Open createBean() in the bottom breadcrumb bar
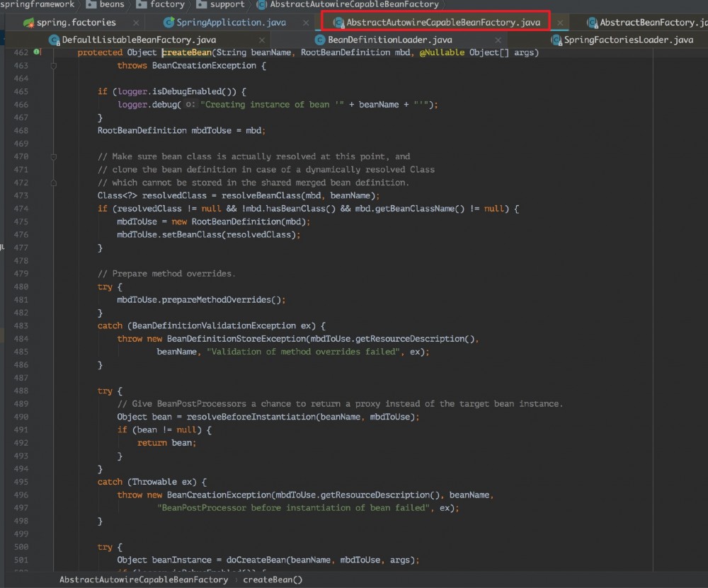Screen dimensions: 708x588 pos(273,579)
